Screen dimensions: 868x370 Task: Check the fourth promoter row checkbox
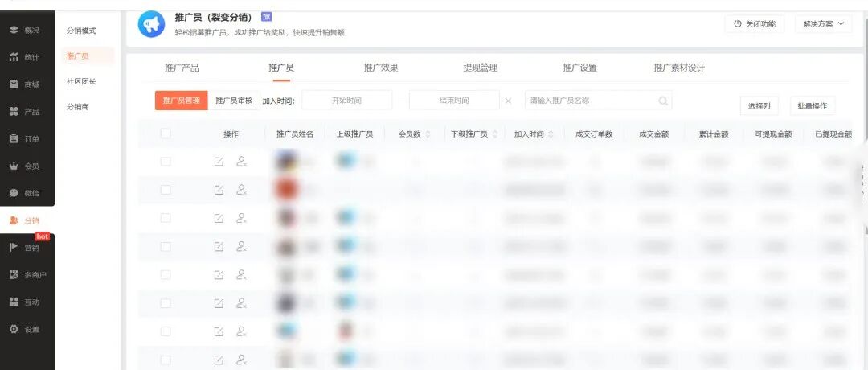point(166,246)
